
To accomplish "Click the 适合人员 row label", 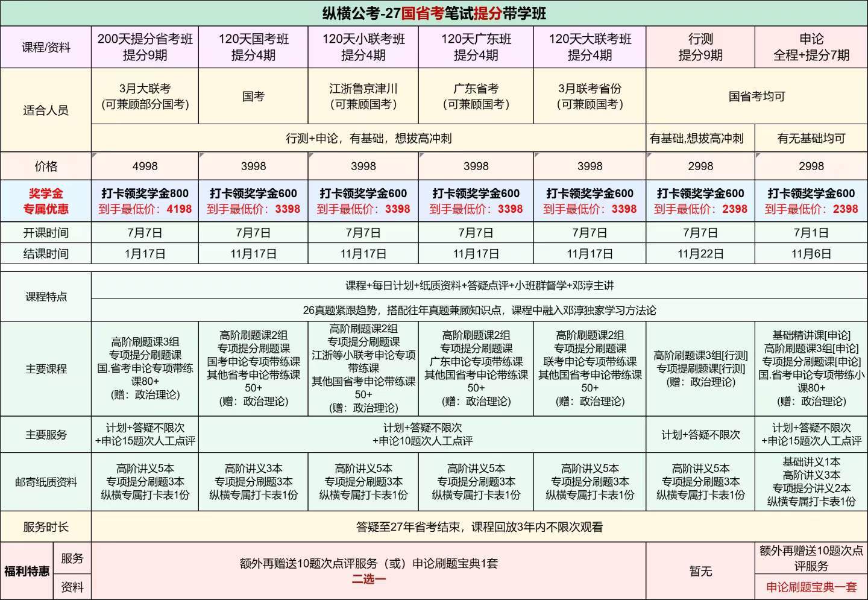I will click(46, 110).
